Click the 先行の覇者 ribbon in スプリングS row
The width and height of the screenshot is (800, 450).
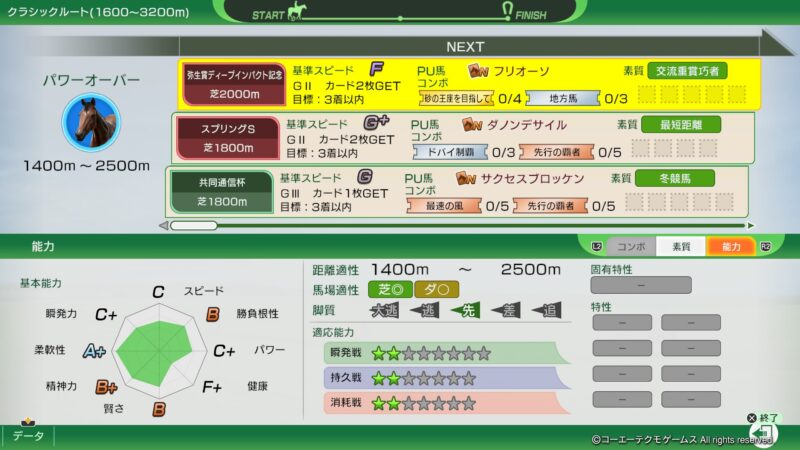click(557, 152)
